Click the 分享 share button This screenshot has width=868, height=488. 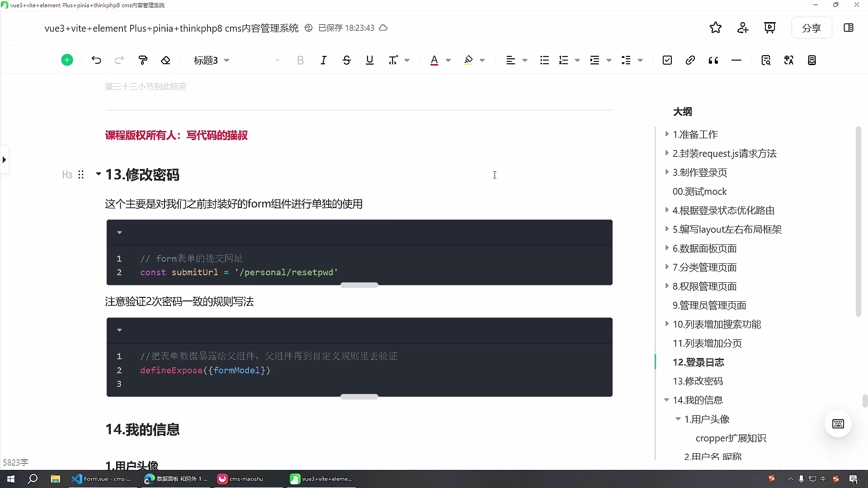pyautogui.click(x=811, y=28)
